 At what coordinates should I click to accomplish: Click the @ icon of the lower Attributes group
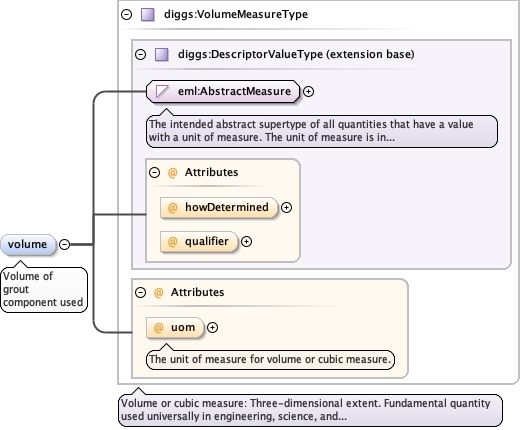coord(158,293)
